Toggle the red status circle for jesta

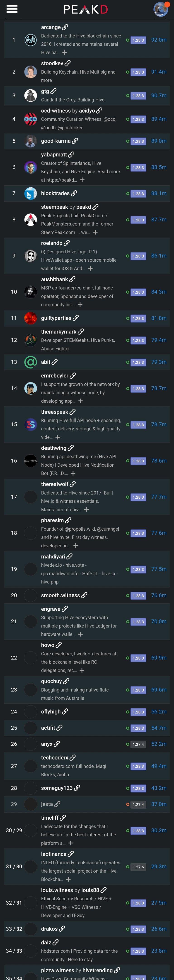click(x=128, y=804)
